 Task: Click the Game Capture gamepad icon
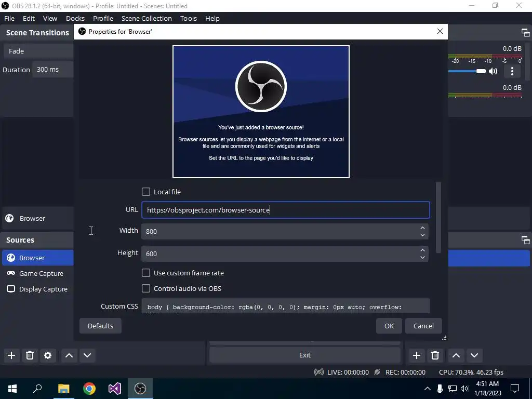click(11, 273)
